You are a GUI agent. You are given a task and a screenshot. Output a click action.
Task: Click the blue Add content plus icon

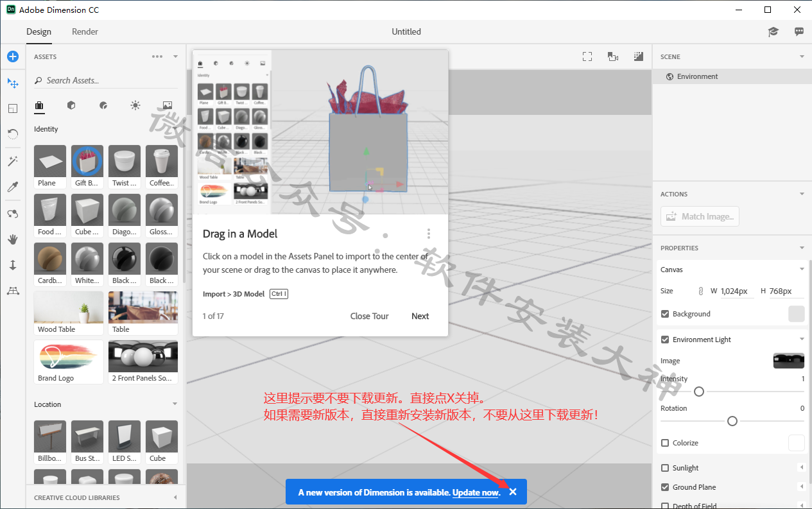pos(13,56)
